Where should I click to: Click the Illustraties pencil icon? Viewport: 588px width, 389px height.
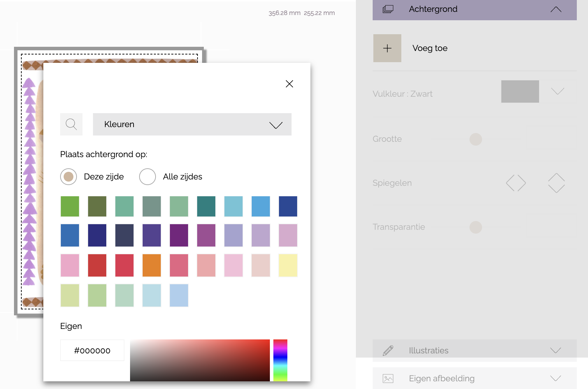point(388,350)
